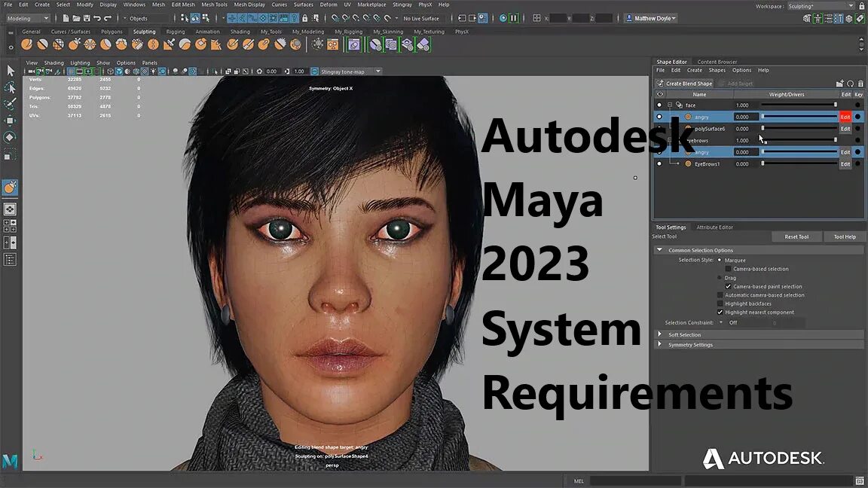Enable Automatic camera-based selection

720,295
